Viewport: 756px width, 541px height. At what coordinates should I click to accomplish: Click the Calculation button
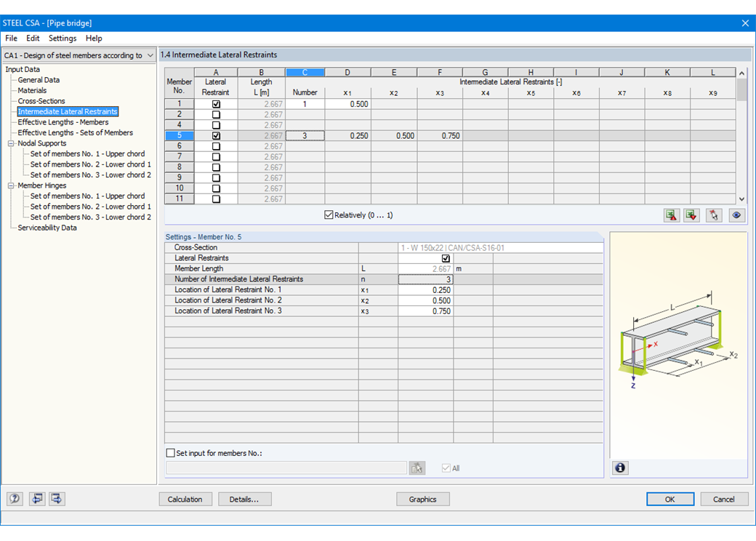[185, 499]
